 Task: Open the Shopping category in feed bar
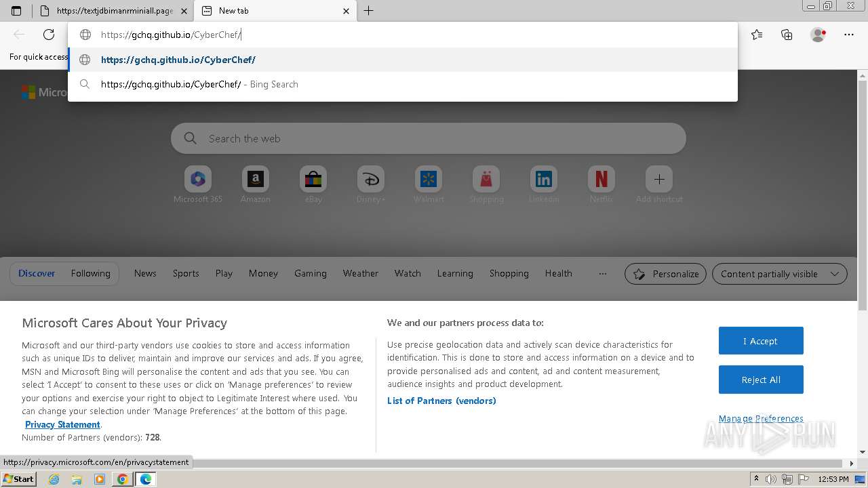(x=509, y=274)
